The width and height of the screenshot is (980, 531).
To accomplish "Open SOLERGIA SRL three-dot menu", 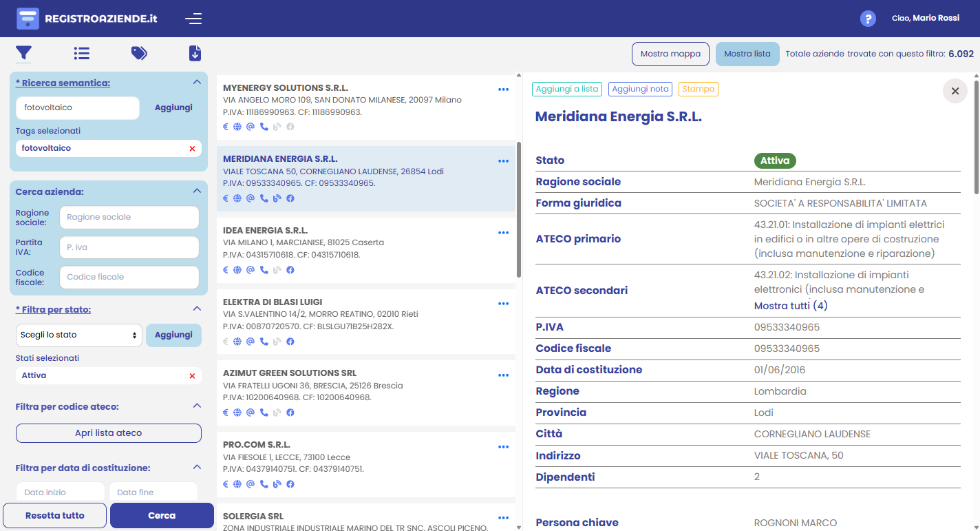I will click(503, 518).
